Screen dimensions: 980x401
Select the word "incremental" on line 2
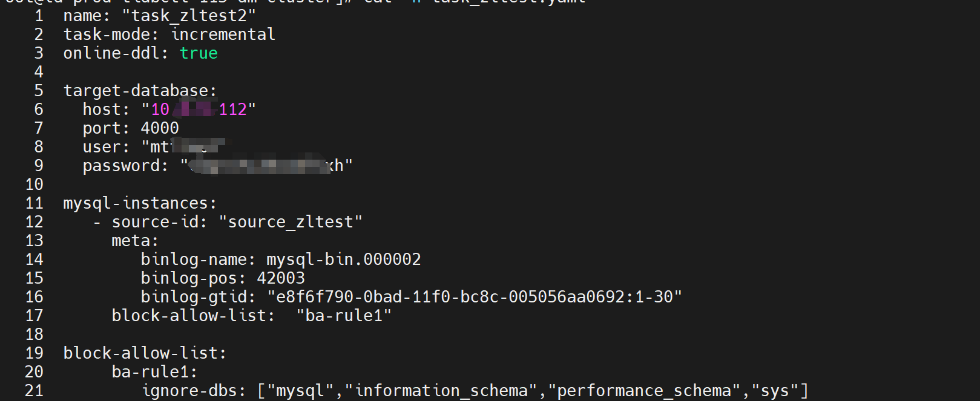[x=223, y=34]
